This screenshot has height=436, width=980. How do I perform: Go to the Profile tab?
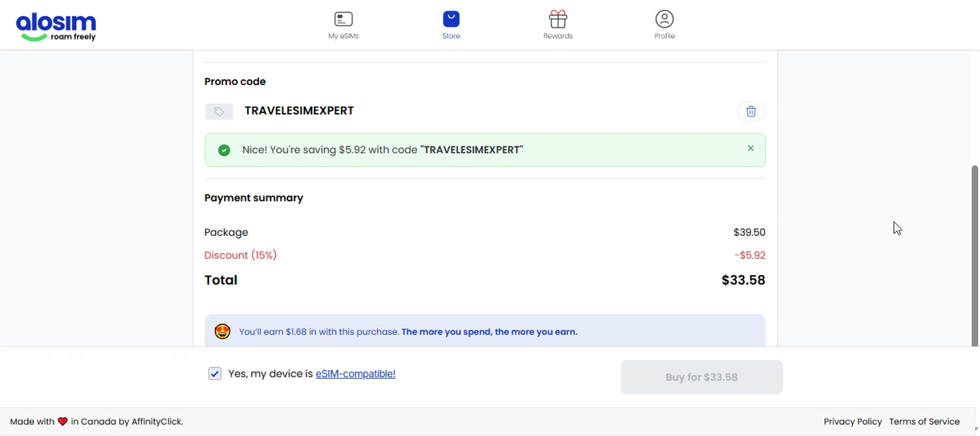click(x=664, y=25)
